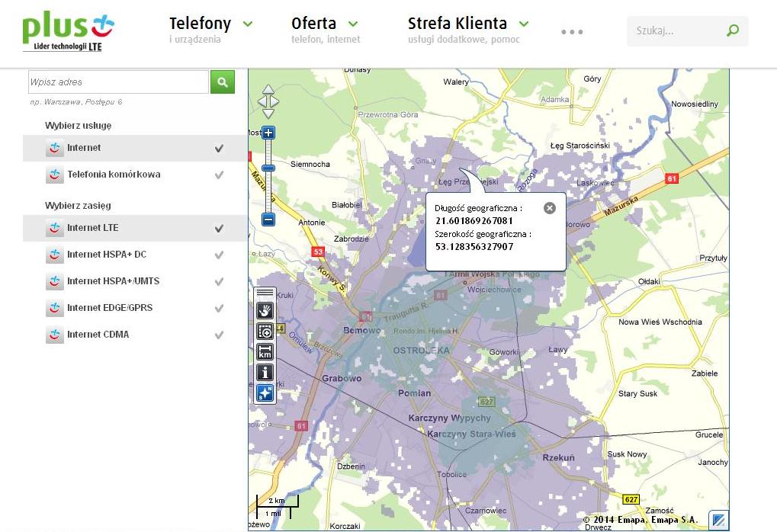The width and height of the screenshot is (777, 532).
Task: Click the green address search button
Action: click(x=223, y=82)
